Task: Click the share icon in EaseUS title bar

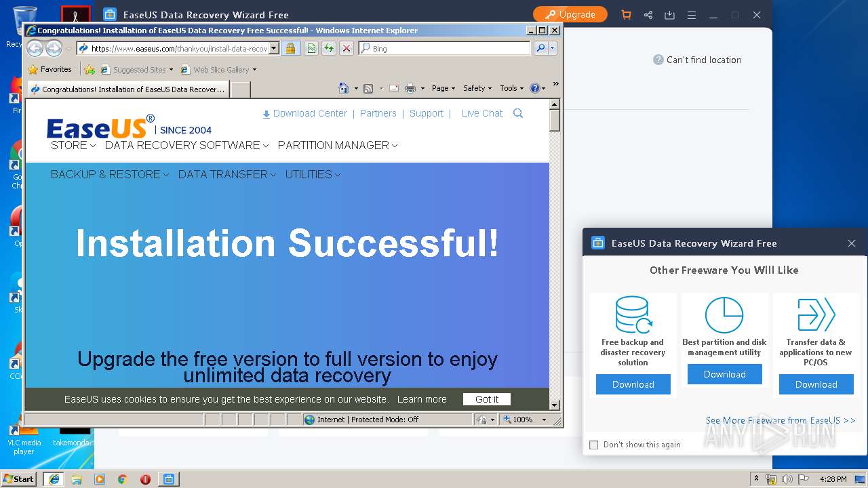Action: tap(648, 15)
